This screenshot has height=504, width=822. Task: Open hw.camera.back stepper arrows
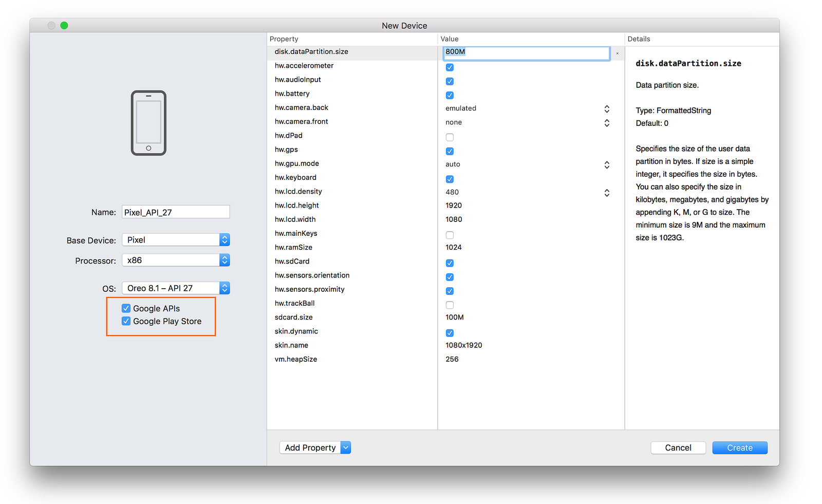coord(607,109)
